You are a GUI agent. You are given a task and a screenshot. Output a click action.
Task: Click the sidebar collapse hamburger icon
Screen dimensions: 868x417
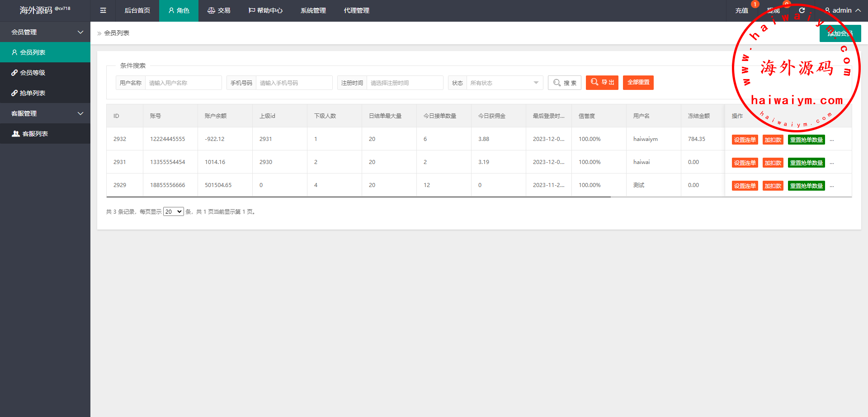click(x=103, y=10)
